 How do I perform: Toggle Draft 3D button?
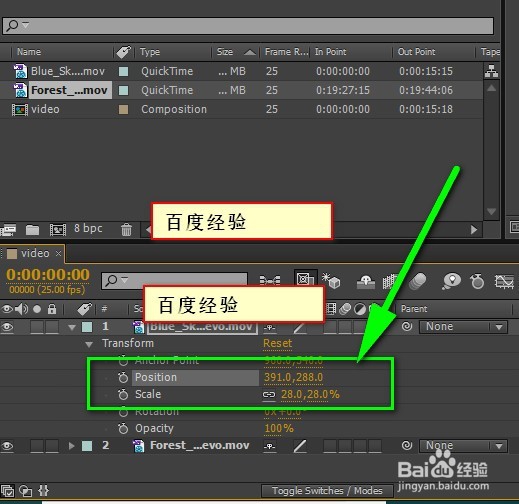click(331, 281)
